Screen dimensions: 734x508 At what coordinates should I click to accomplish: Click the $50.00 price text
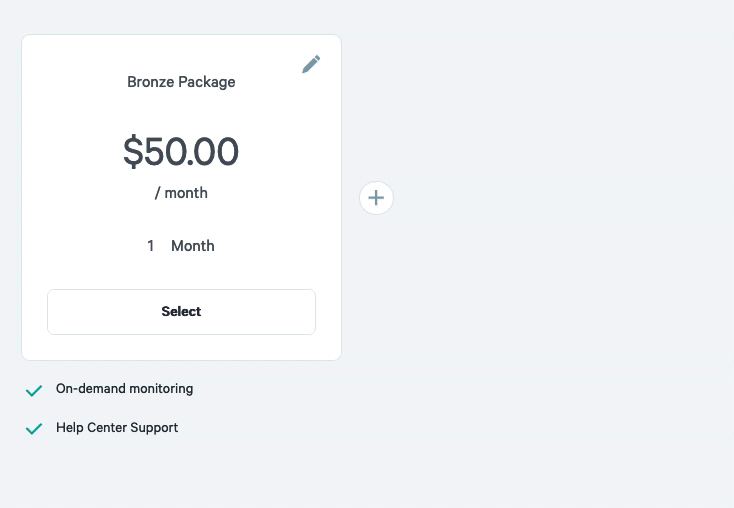[181, 151]
